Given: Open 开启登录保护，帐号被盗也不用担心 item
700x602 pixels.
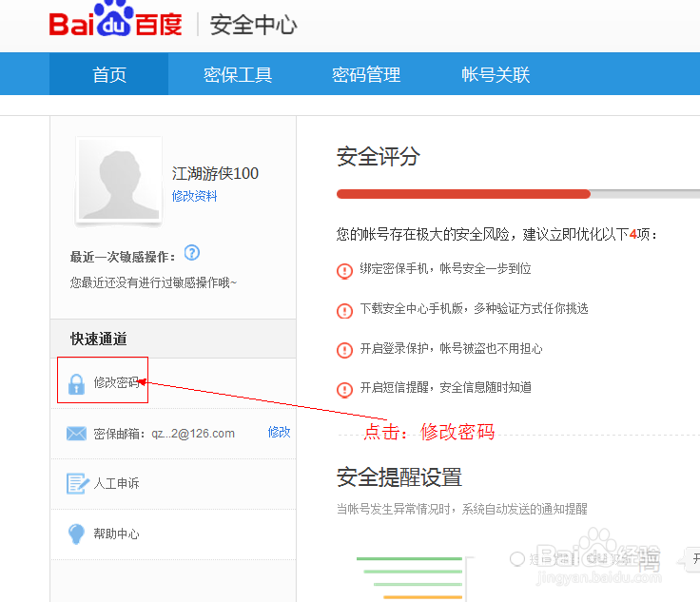Looking at the screenshot, I should tap(452, 348).
